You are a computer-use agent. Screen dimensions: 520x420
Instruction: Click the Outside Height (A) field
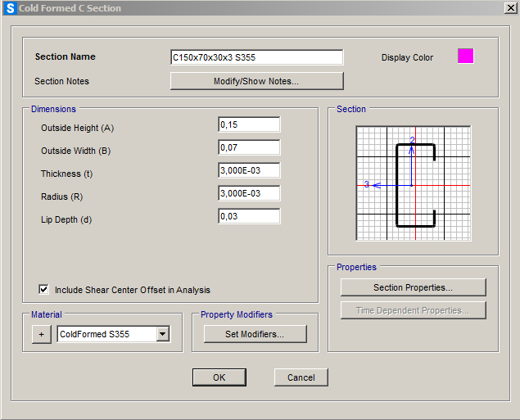[x=249, y=124]
